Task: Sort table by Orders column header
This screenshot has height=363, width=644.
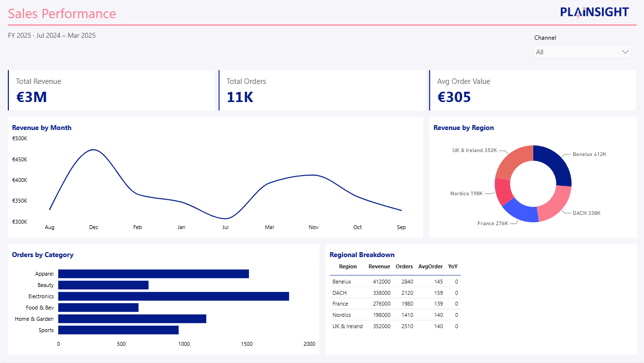Action: pos(404,266)
